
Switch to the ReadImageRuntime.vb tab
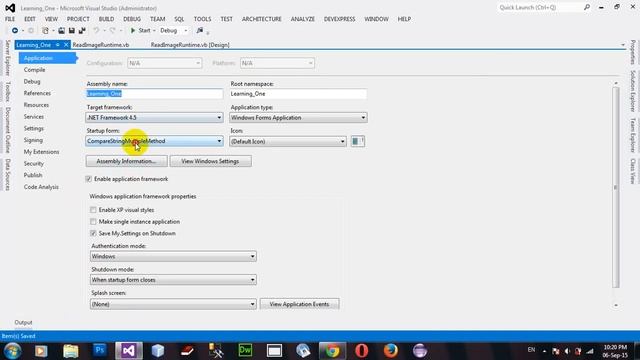pos(101,45)
